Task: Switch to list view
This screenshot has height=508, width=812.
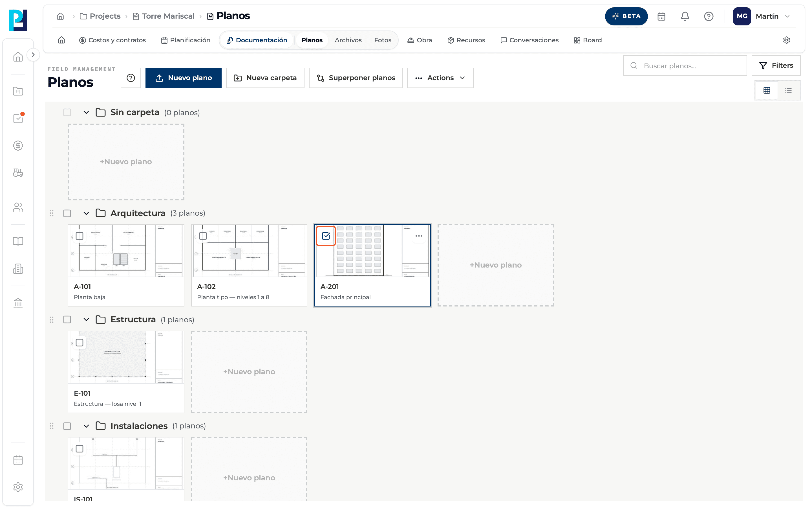Action: pyautogui.click(x=788, y=90)
